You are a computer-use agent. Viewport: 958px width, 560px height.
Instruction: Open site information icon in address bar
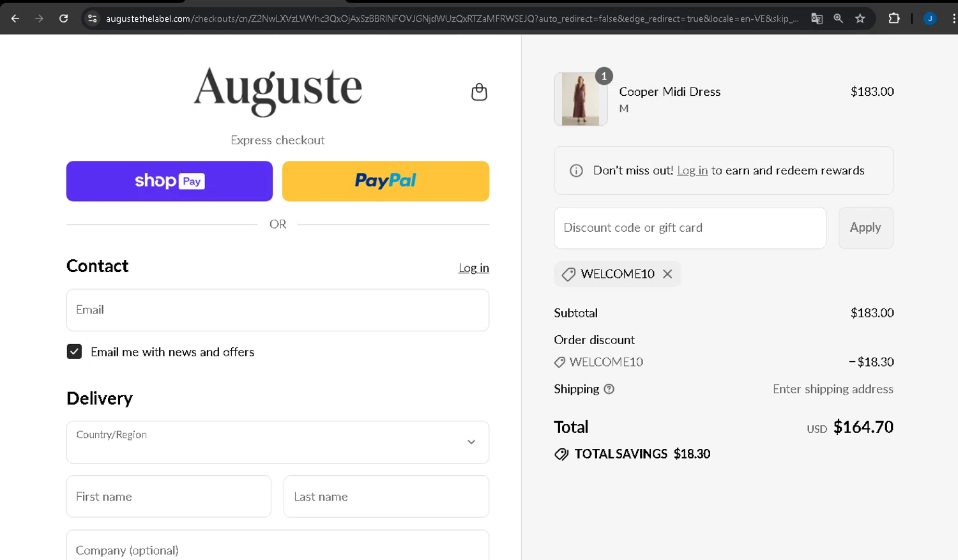pyautogui.click(x=93, y=19)
